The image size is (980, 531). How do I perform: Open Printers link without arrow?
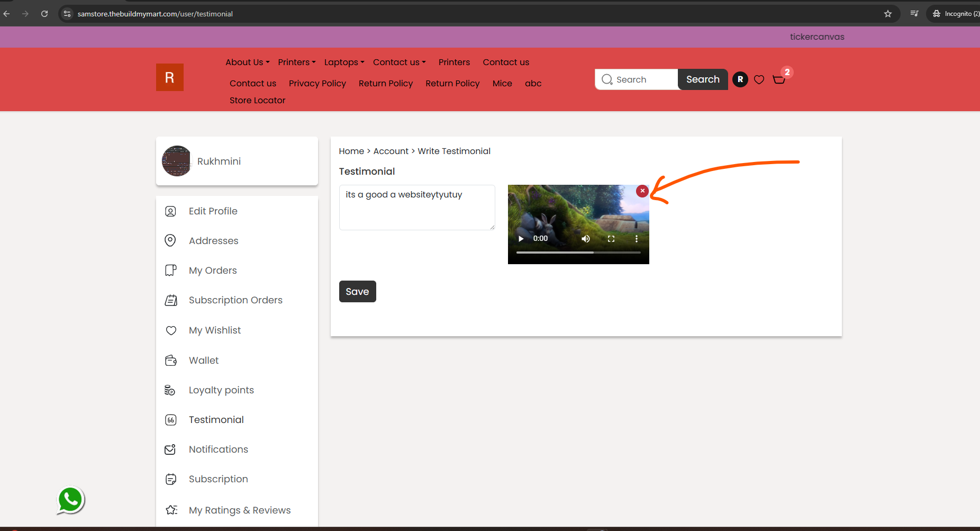click(454, 62)
